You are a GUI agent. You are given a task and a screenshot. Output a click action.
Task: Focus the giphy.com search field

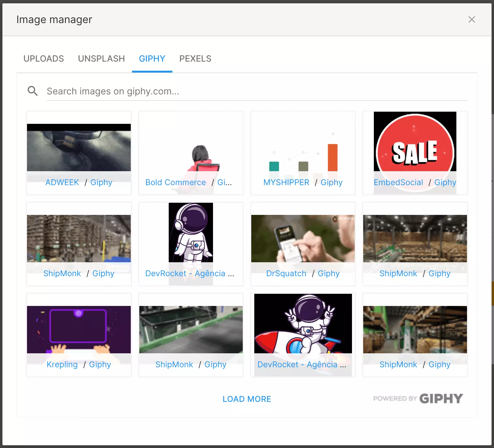[x=257, y=91]
